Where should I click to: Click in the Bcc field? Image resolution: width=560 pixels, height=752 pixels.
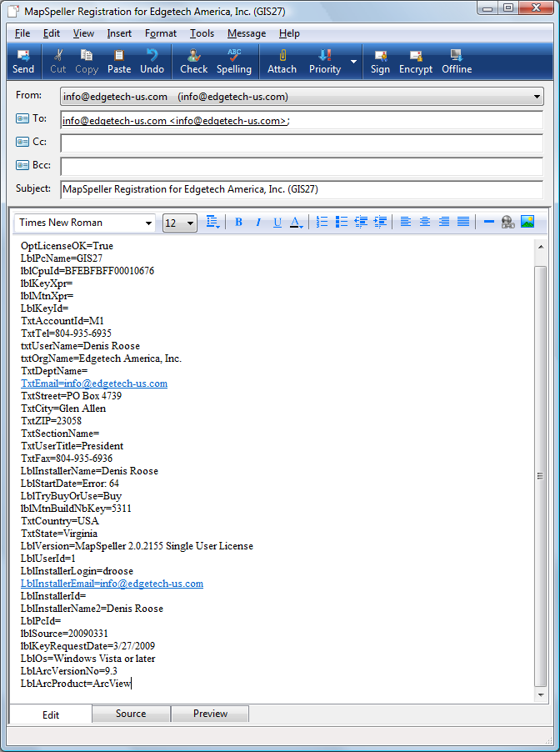302,167
